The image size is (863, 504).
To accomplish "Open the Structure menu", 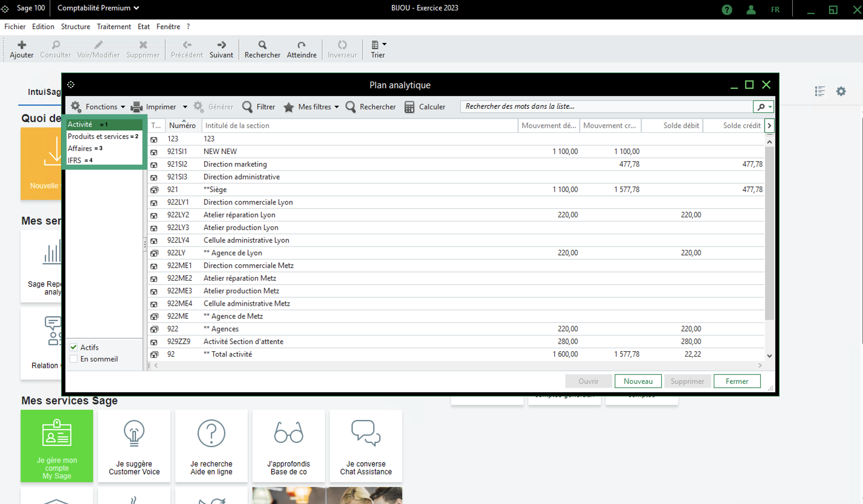I will [x=75, y=27].
